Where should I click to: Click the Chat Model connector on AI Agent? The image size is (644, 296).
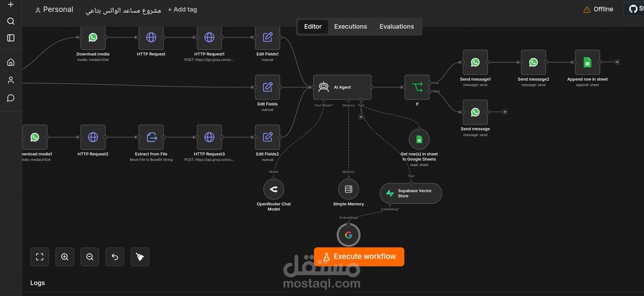coord(324,100)
